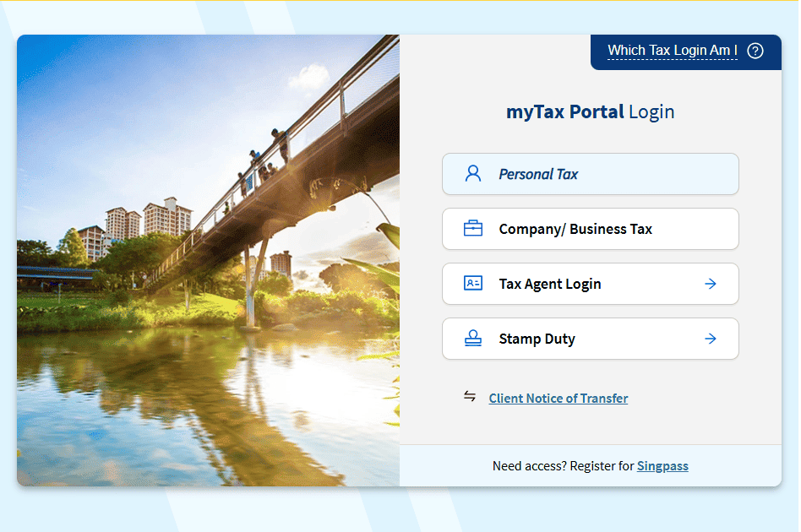Image resolution: width=801 pixels, height=532 pixels.
Task: Click the stamp icon beside Stamp Duty
Action: point(473,339)
